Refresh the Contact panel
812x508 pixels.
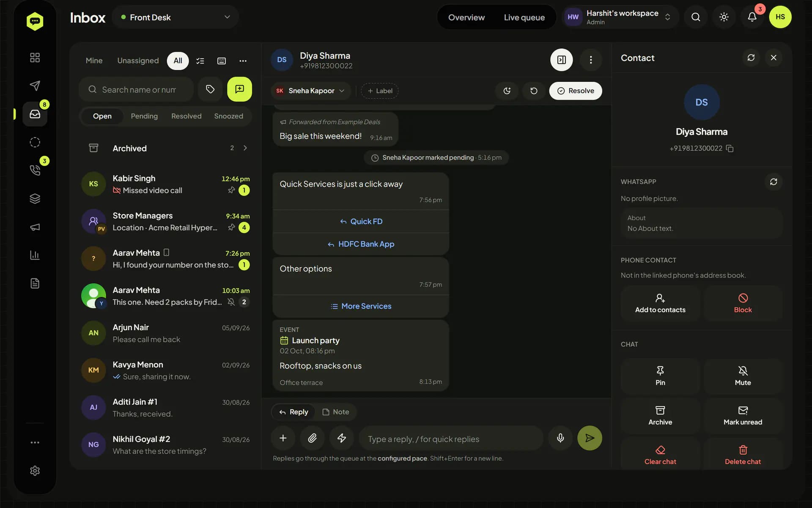pos(751,58)
